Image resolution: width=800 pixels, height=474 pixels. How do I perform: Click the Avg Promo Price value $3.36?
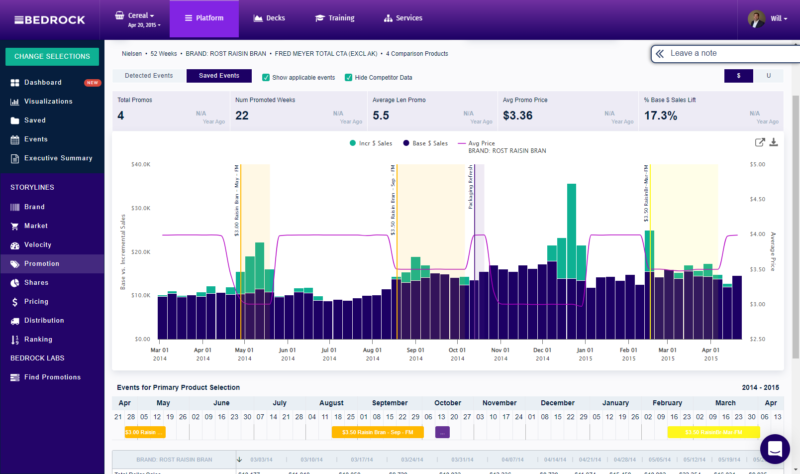coord(517,116)
